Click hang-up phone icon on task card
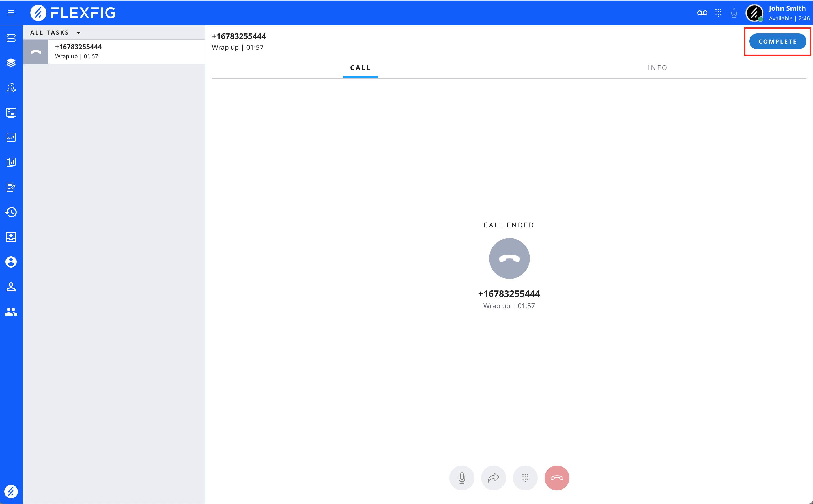This screenshot has width=813, height=504. click(36, 52)
